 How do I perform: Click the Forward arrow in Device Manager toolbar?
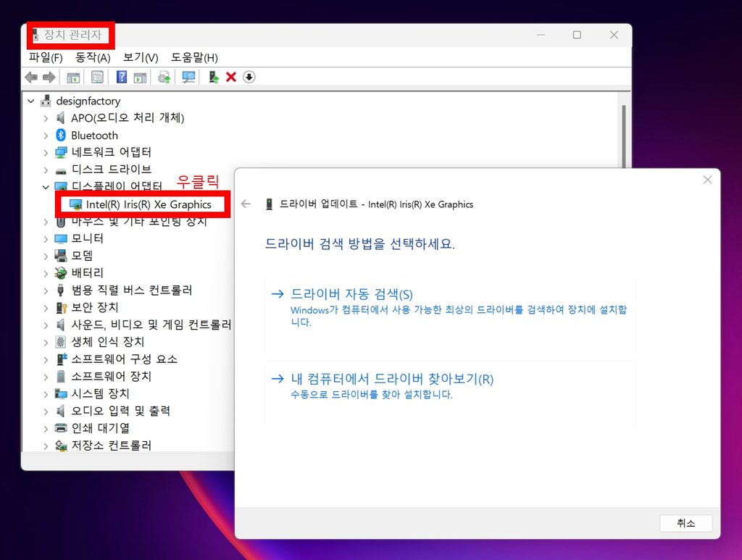[x=49, y=77]
